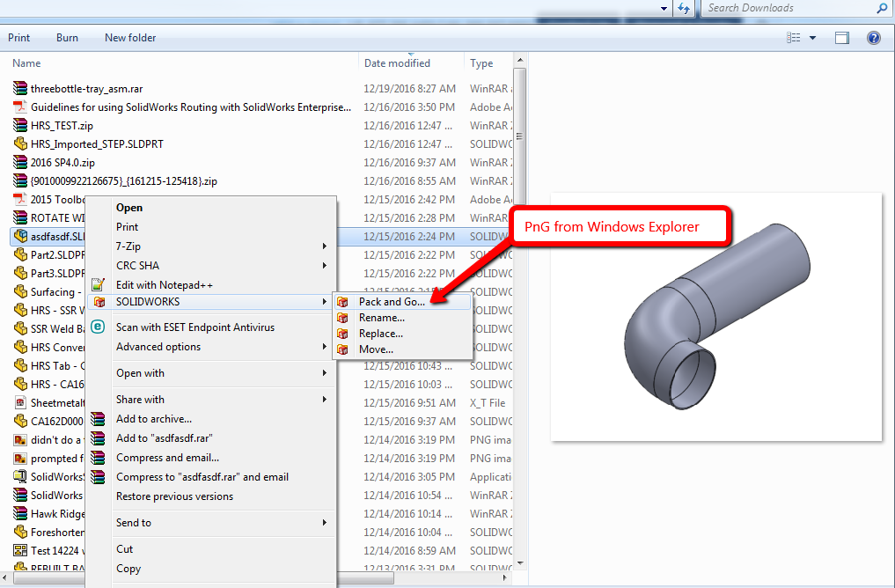Screen dimensions: 895x588
Task: Click the HRS_Imported_STEP.SLDPRT part icon
Action: [20, 143]
